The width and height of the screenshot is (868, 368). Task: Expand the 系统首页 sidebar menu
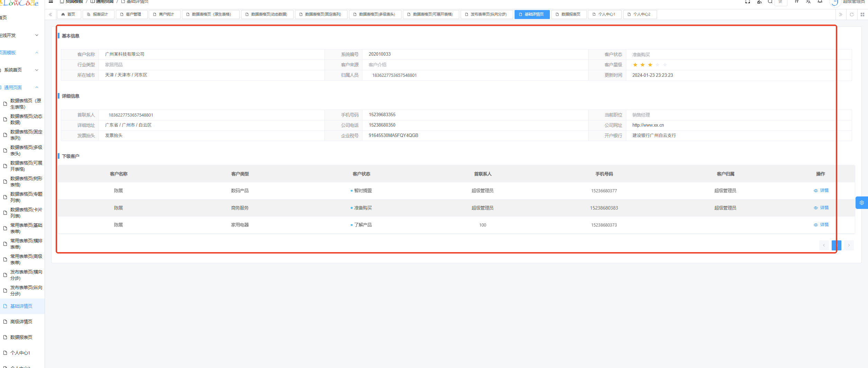tap(21, 70)
